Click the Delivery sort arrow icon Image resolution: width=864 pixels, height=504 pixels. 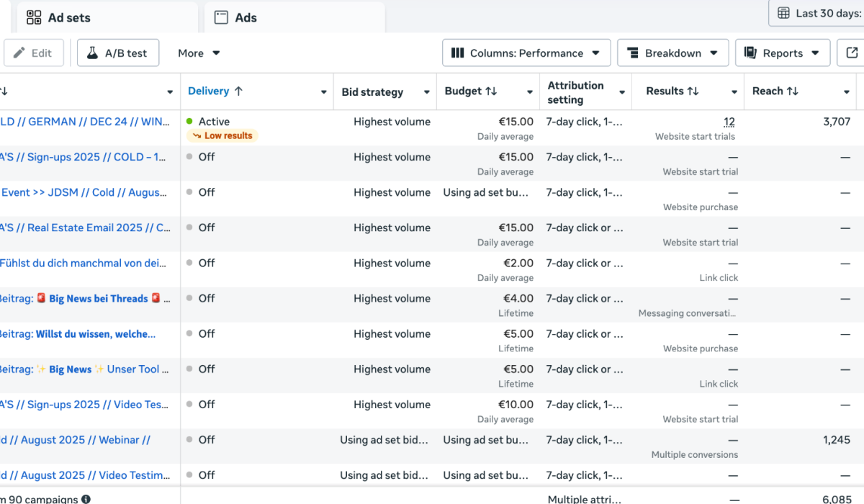239,91
